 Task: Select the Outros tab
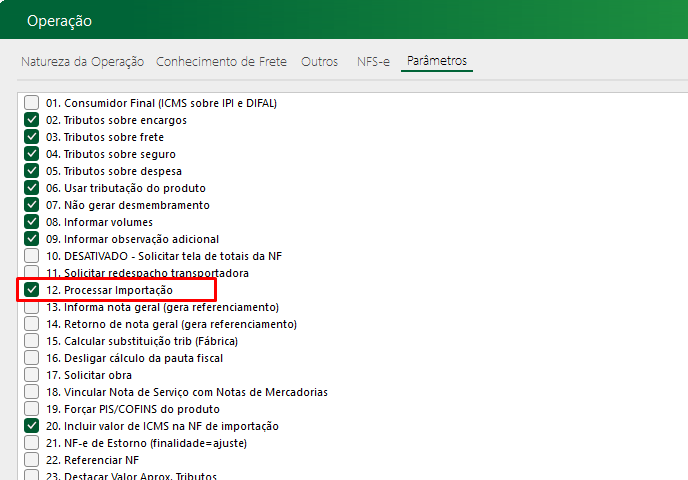click(x=319, y=62)
